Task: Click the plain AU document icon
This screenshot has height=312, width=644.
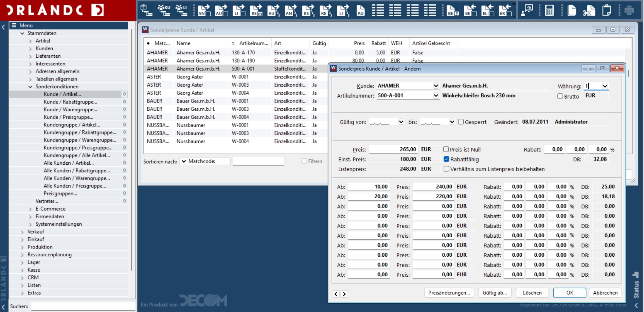Action: (x=360, y=10)
